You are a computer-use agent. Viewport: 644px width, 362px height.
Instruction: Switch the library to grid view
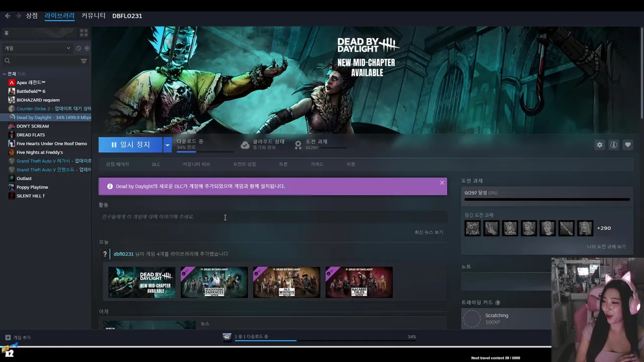84,33
